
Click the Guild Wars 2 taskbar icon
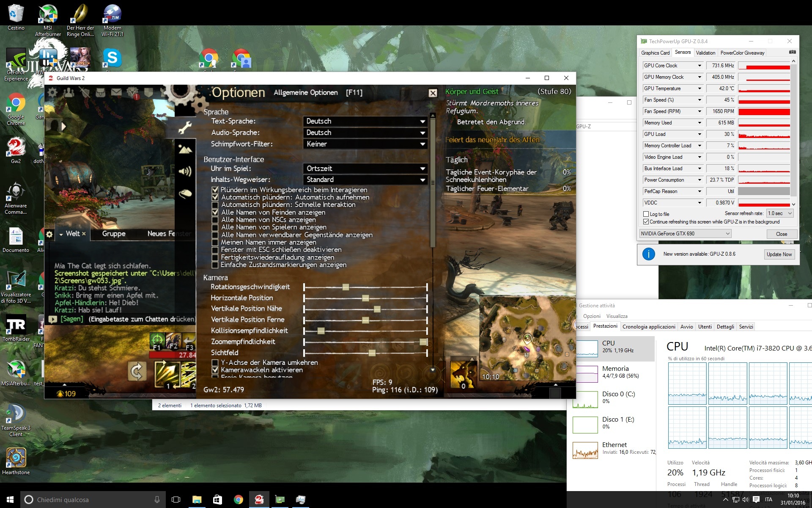(x=259, y=500)
